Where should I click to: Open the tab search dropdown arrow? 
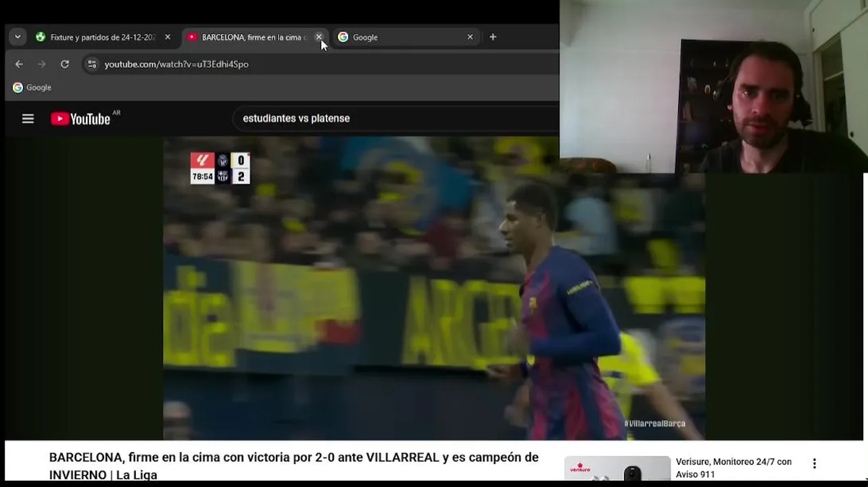pyautogui.click(x=18, y=37)
